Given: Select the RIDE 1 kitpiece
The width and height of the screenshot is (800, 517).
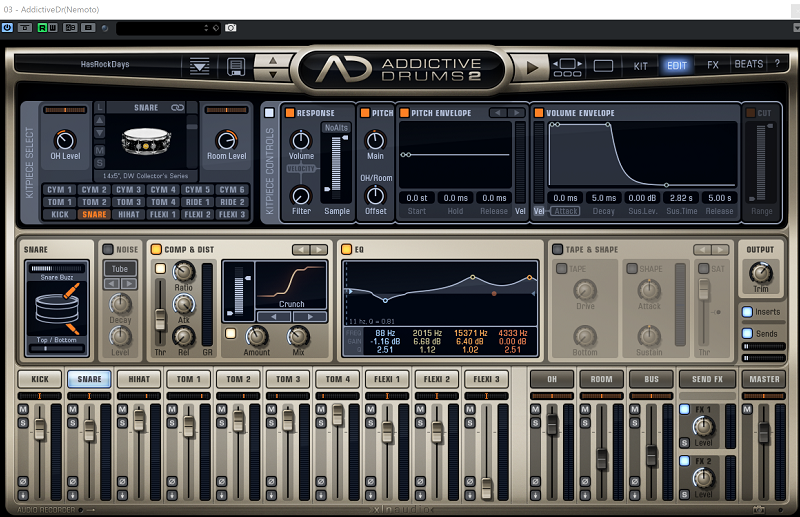Looking at the screenshot, I should pyautogui.click(x=197, y=202).
